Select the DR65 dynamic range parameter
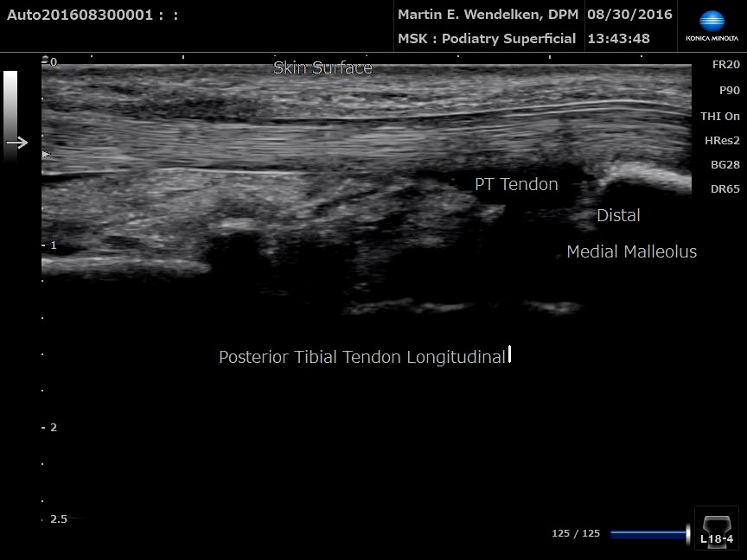747x560 pixels. click(725, 188)
